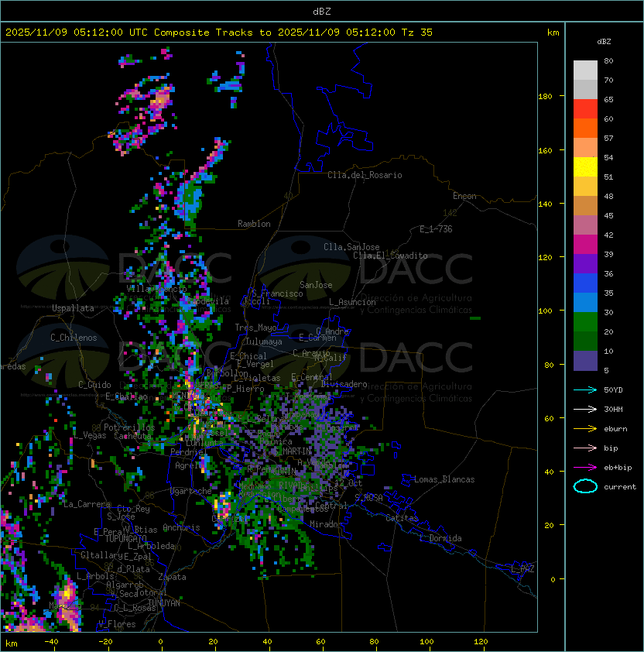Click the 'Lomas_Blancas' map label

tap(444, 479)
